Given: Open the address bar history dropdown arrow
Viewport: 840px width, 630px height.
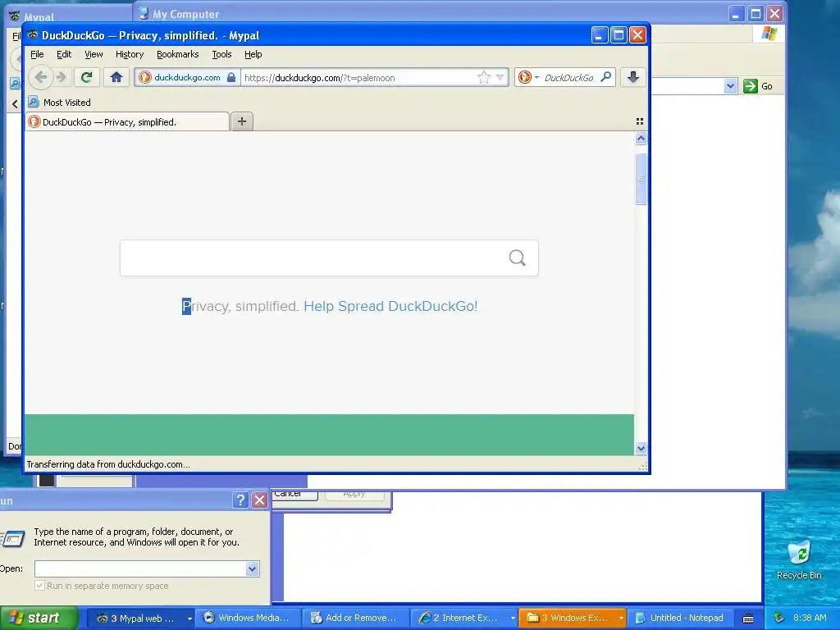Looking at the screenshot, I should click(x=500, y=78).
